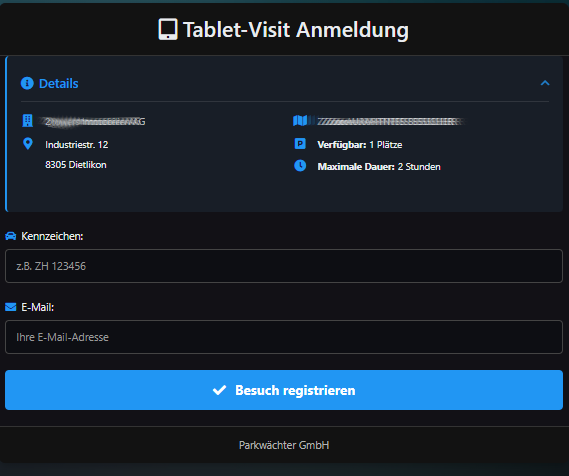Click the parking P icon by Verfügbar
569x476 pixels.
pyautogui.click(x=300, y=144)
